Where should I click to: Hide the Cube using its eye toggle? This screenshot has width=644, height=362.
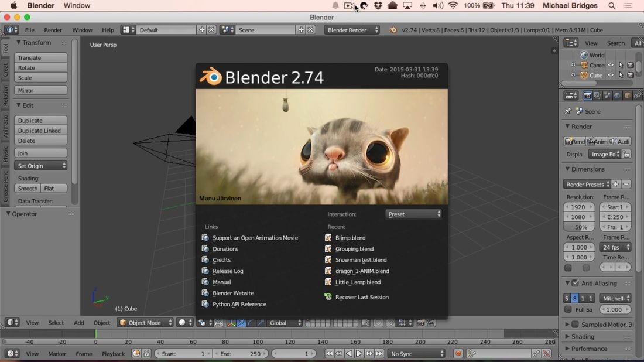pos(610,75)
